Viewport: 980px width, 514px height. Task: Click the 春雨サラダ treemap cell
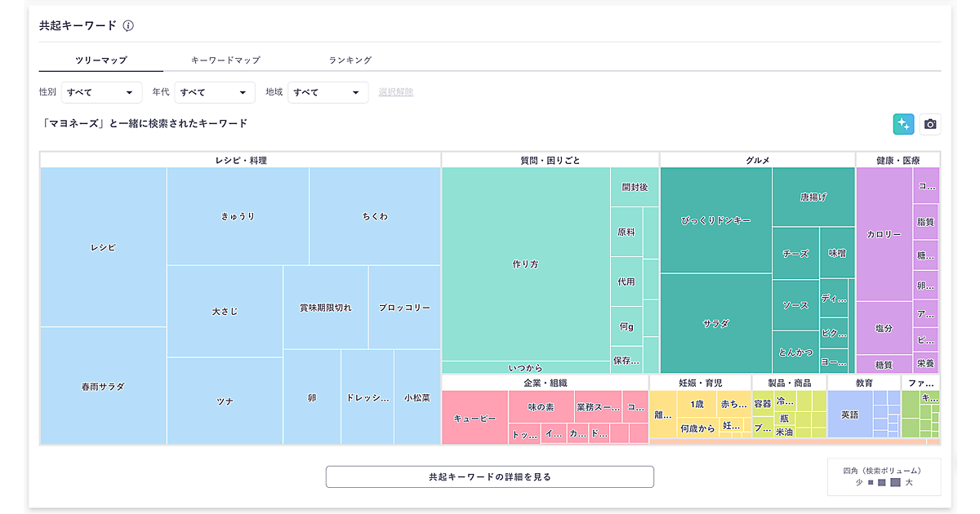(103, 386)
